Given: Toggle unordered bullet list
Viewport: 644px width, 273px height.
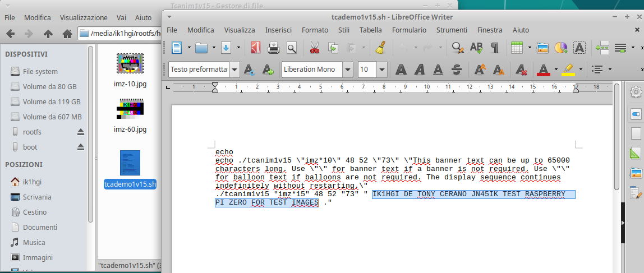Looking at the screenshot, I should [x=597, y=70].
